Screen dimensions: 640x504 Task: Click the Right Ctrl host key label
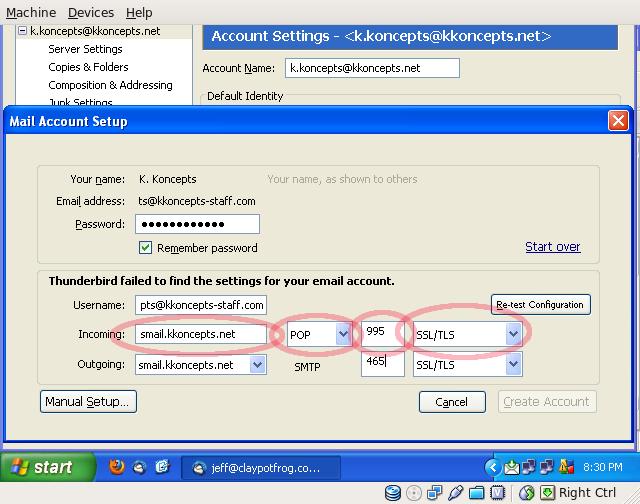coord(587,493)
